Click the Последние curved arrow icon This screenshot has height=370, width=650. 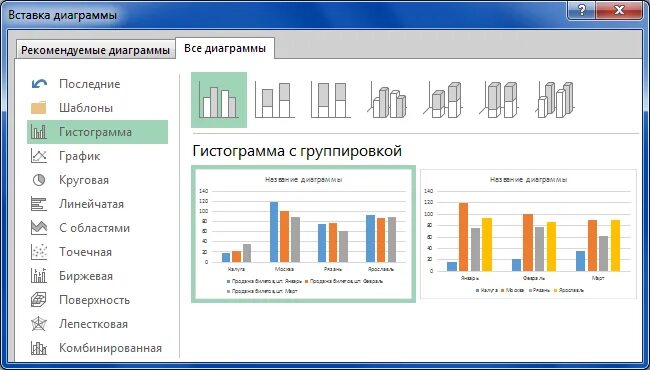pos(39,84)
